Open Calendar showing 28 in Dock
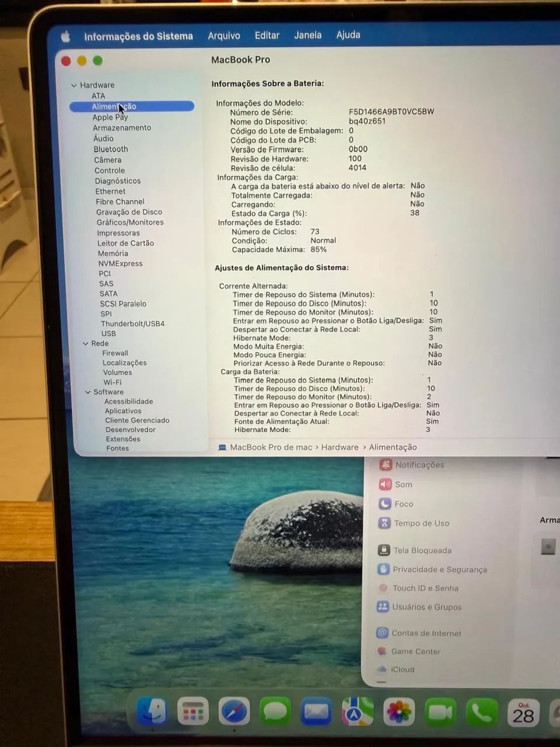 (x=523, y=713)
